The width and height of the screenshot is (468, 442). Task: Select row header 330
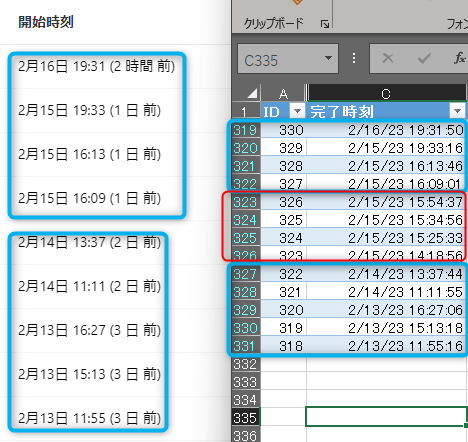[x=246, y=328]
